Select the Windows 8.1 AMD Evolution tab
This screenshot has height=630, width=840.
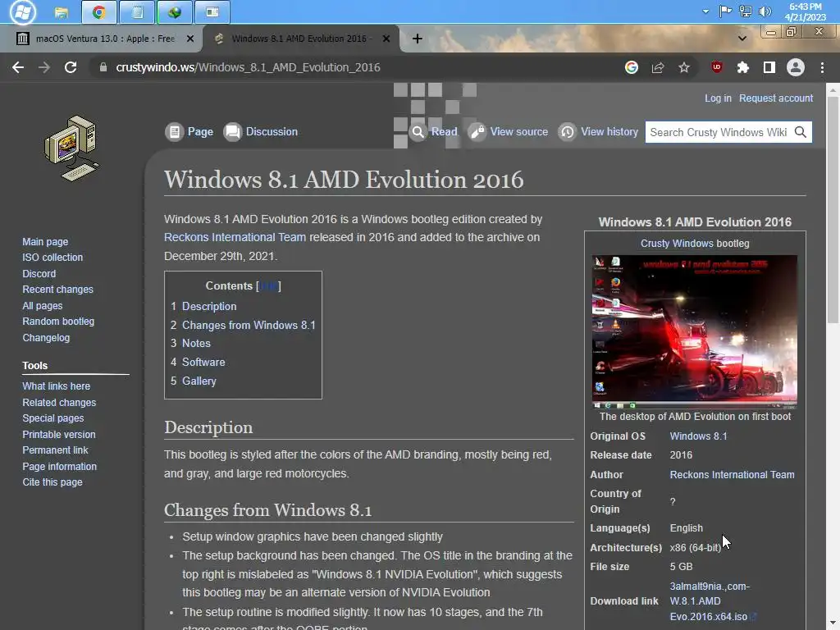tap(301, 39)
